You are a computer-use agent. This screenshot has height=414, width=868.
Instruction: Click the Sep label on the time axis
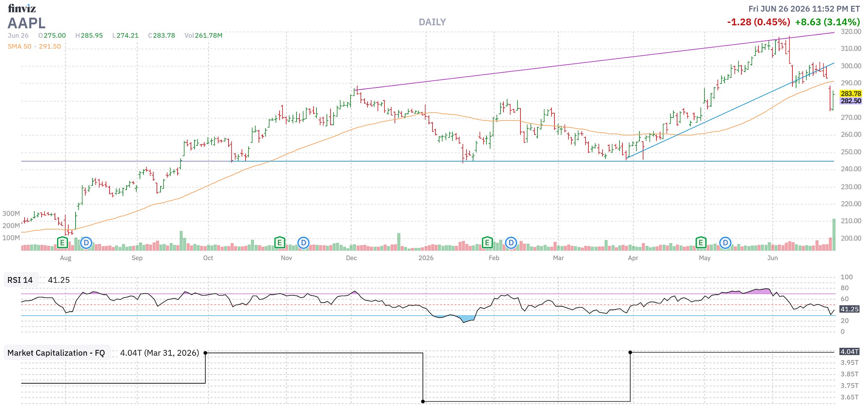point(137,258)
